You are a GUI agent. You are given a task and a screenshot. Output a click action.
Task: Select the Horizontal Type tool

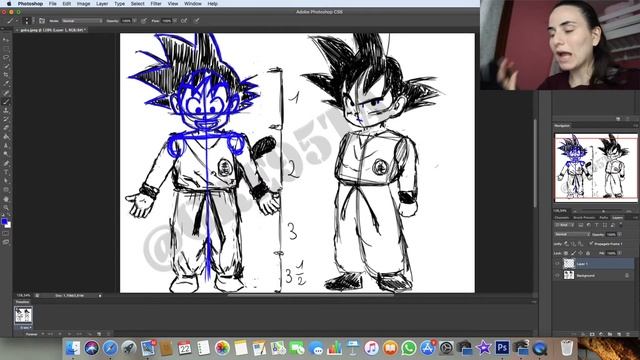click(x=6, y=173)
